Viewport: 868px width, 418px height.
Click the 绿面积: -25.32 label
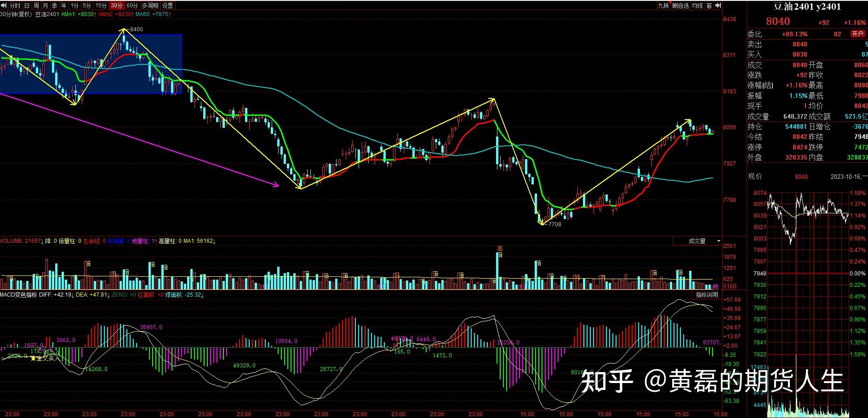pyautogui.click(x=184, y=295)
